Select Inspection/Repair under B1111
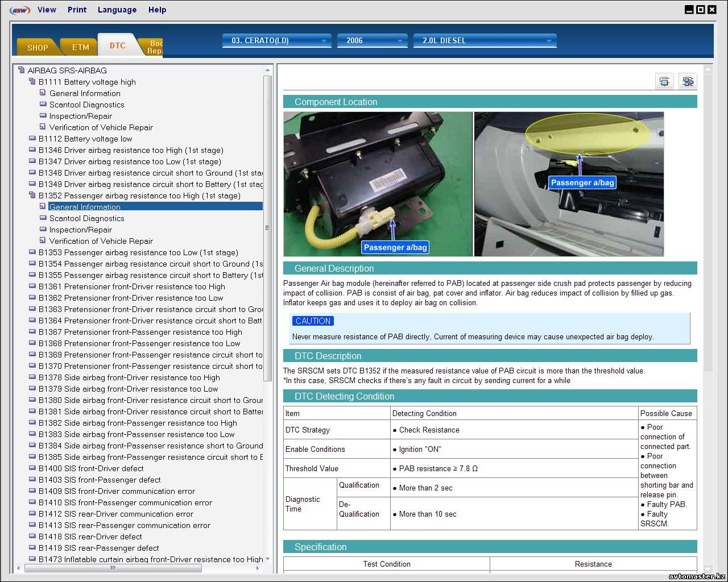Screen dimensions: 728x582 (81, 116)
